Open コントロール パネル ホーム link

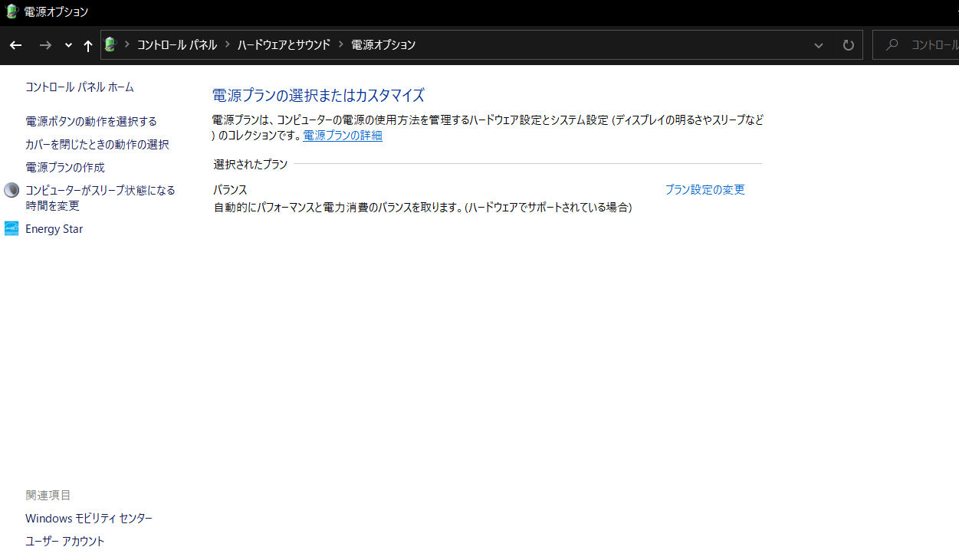[80, 87]
